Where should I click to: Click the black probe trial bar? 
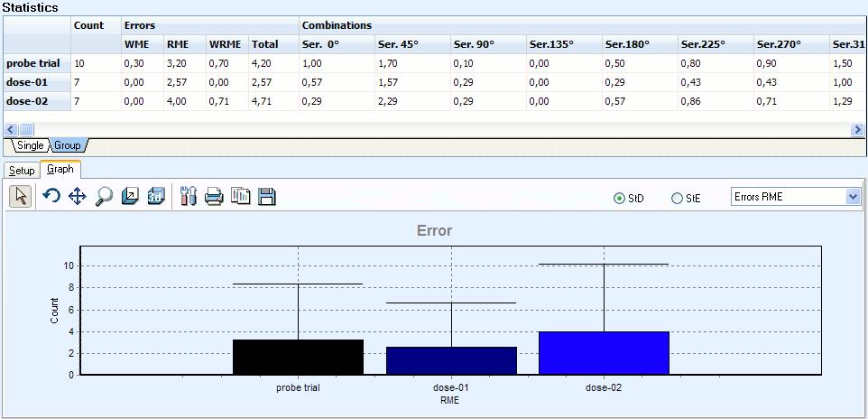tap(298, 357)
